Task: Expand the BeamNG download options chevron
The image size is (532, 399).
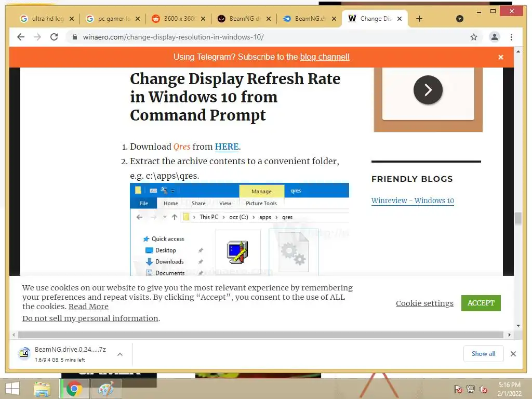Action: 120,354
